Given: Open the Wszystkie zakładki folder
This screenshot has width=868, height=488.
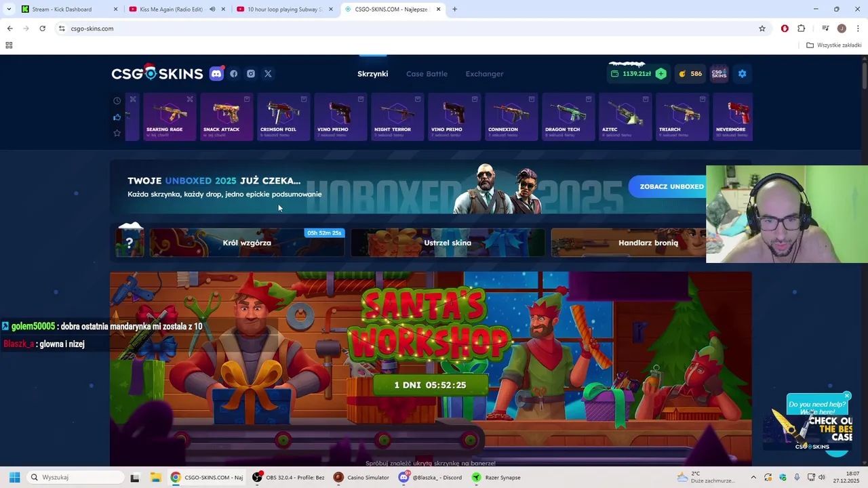Looking at the screenshot, I should [834, 45].
